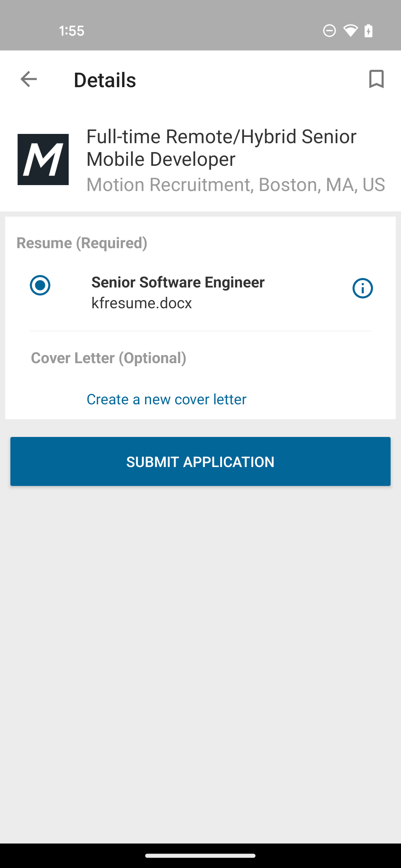Screen dimensions: 401x868
Task: Open Create a new cover letter link
Action: click(166, 400)
